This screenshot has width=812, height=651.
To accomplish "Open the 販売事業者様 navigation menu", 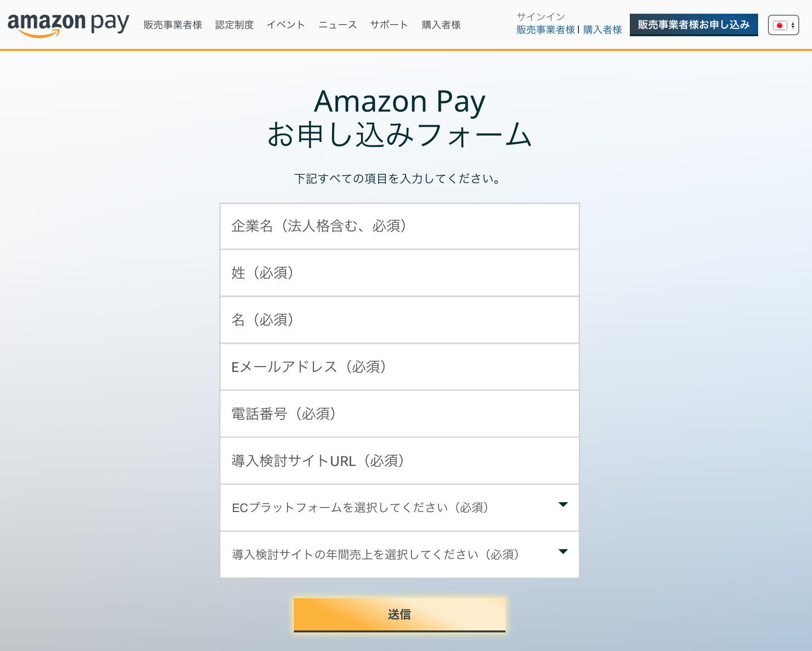I will (173, 25).
